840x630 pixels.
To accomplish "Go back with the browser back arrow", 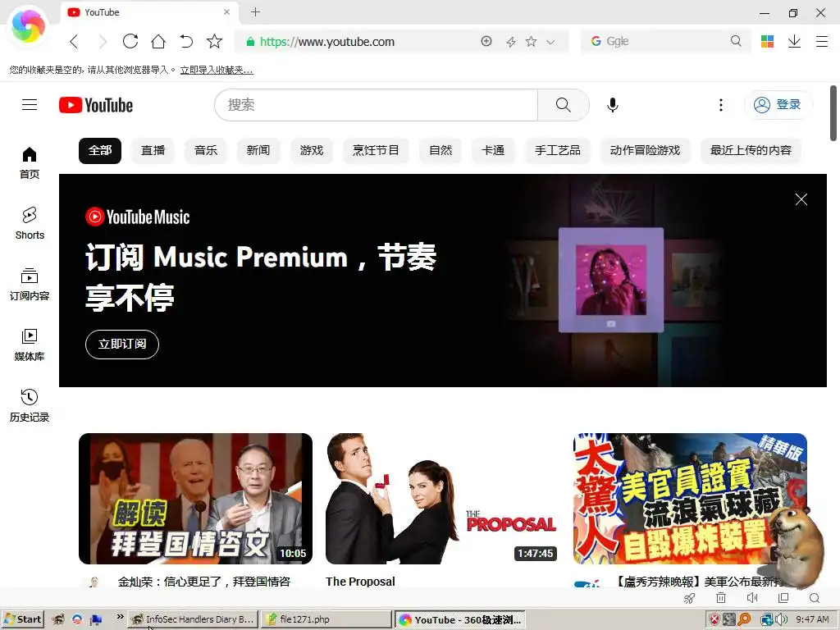I will point(74,41).
